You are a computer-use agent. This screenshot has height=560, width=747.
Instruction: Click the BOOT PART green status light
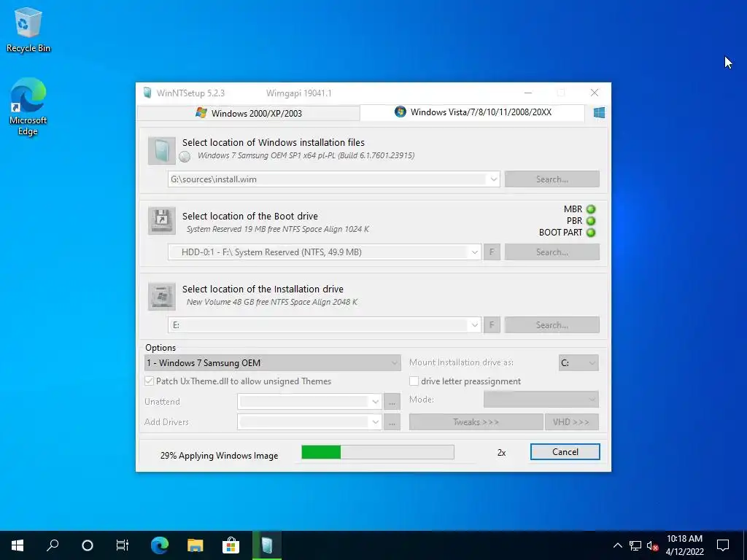[x=591, y=233]
